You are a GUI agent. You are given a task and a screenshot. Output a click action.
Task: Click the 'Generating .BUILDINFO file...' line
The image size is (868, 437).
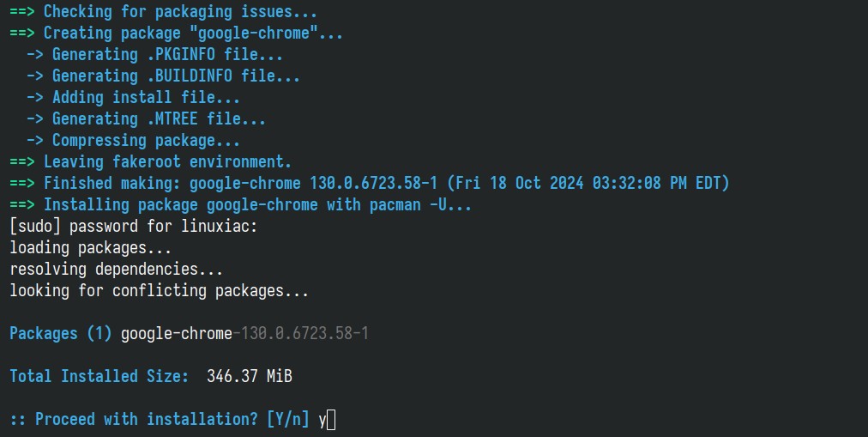click(163, 76)
